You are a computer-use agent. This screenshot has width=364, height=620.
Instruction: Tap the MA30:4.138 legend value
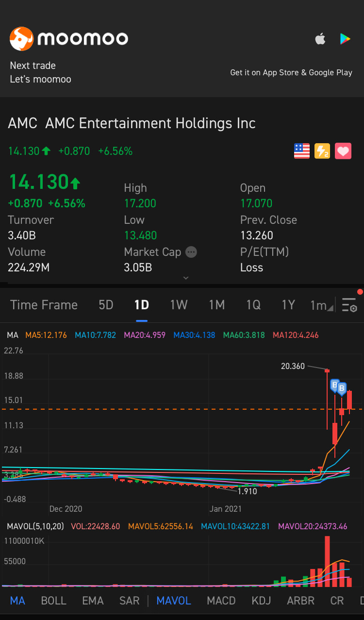[194, 335]
